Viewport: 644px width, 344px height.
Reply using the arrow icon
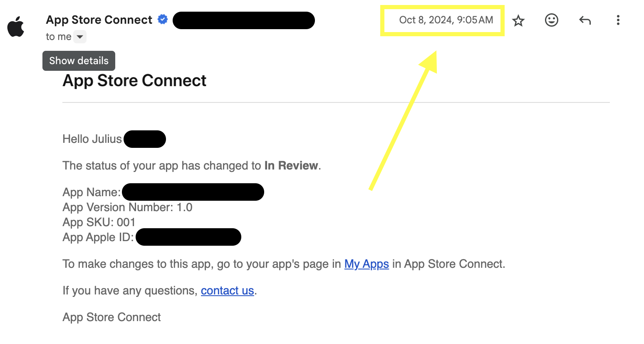point(585,20)
